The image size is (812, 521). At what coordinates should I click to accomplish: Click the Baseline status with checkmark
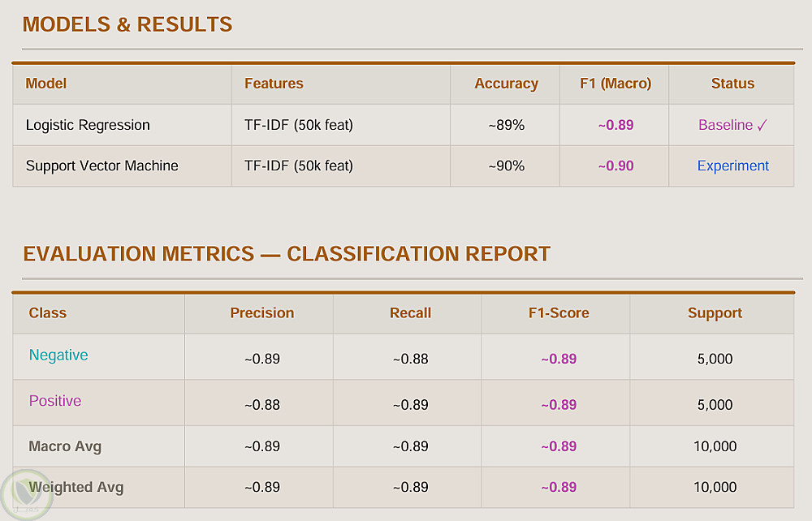pos(732,125)
